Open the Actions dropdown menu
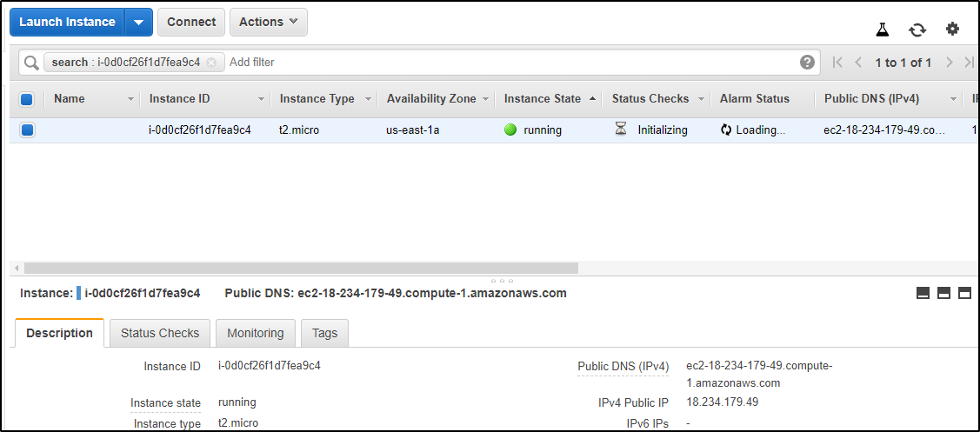Image resolution: width=980 pixels, height=432 pixels. tap(268, 23)
